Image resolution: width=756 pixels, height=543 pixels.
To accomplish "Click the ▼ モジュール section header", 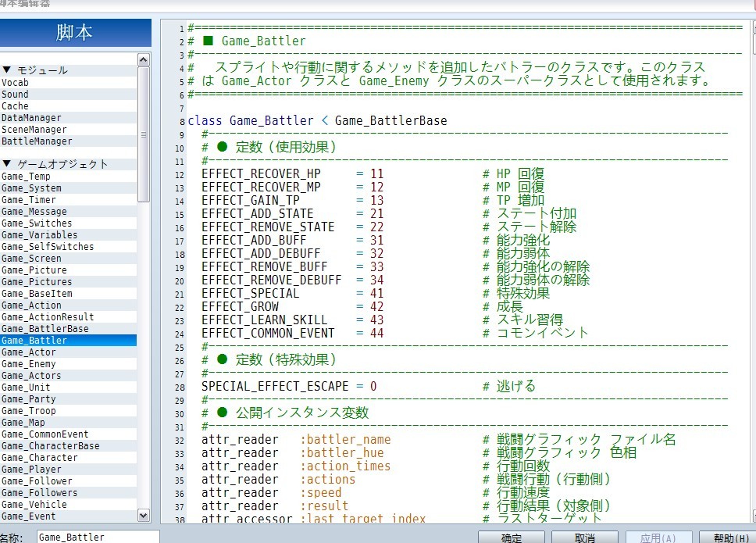I will point(69,70).
